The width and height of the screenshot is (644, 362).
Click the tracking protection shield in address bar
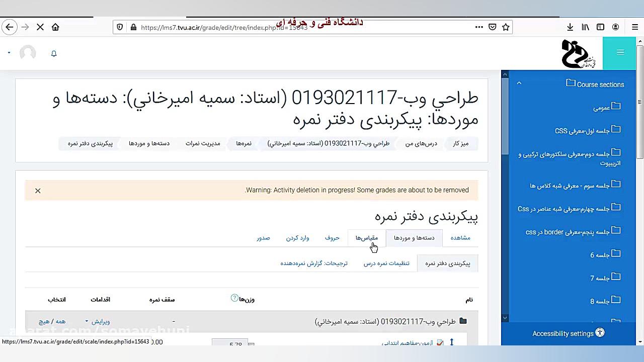[119, 27]
